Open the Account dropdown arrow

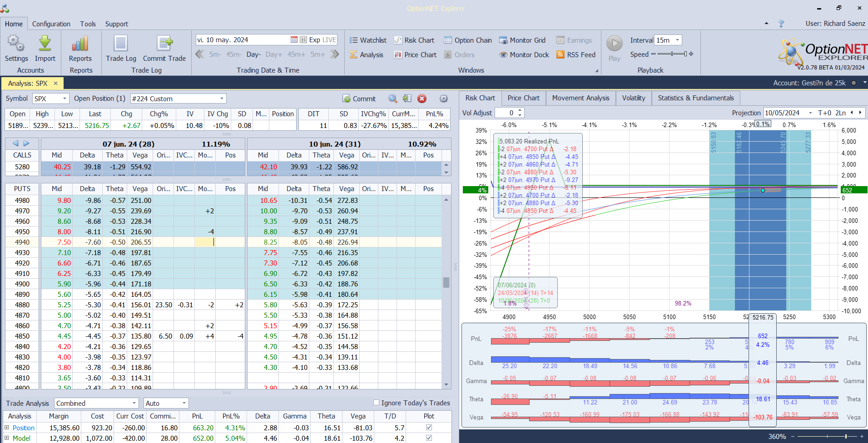pyautogui.click(x=864, y=83)
